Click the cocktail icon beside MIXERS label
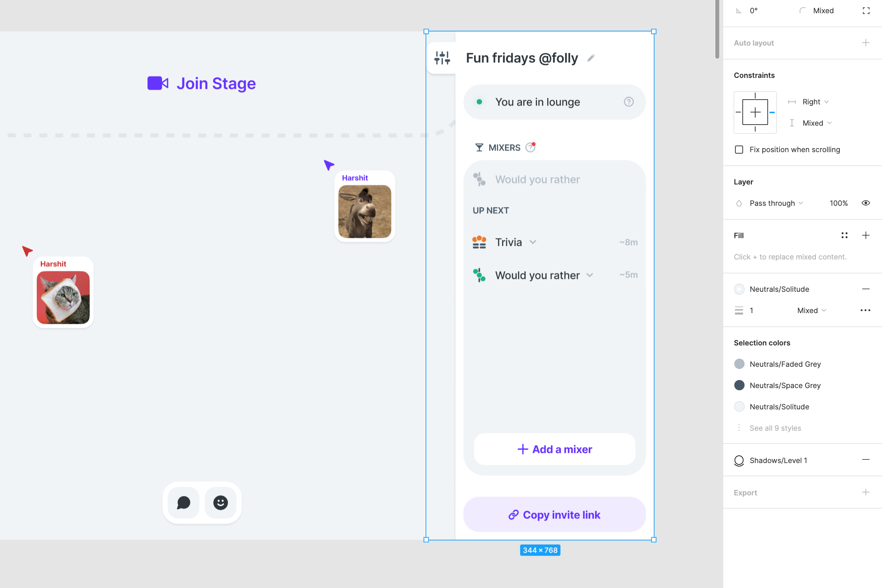882x588 pixels. [479, 147]
